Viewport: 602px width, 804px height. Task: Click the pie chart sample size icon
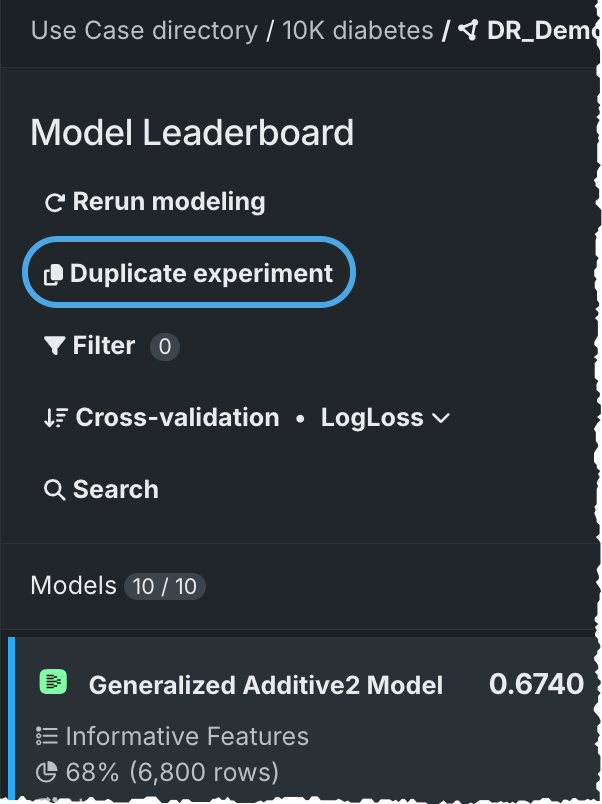pyautogui.click(x=46, y=772)
